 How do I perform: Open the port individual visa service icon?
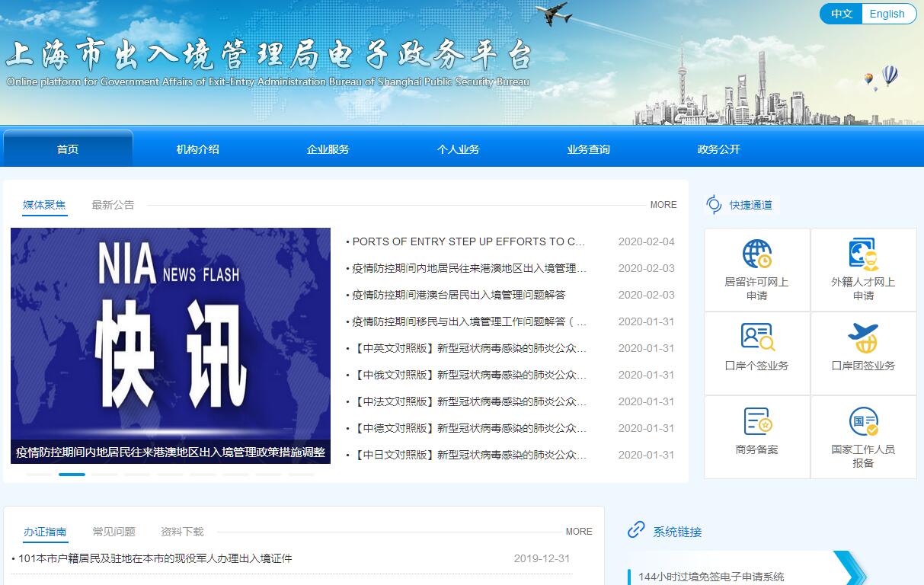pos(756,337)
